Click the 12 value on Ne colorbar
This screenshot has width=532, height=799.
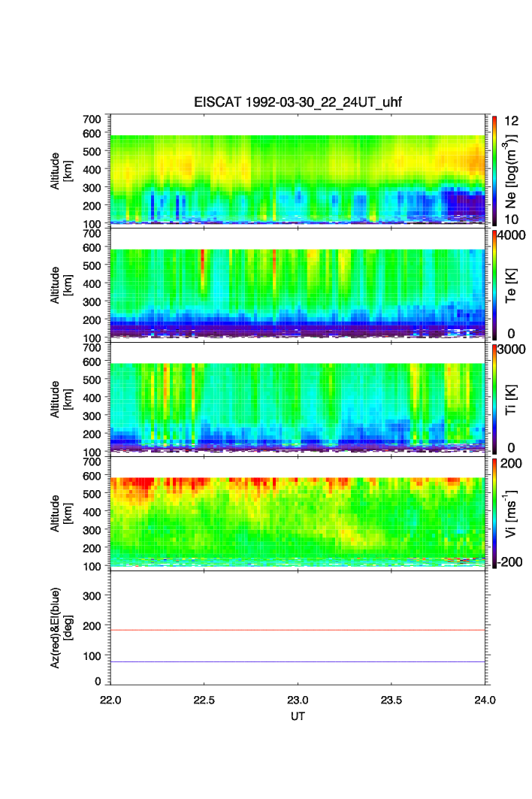coord(511,121)
